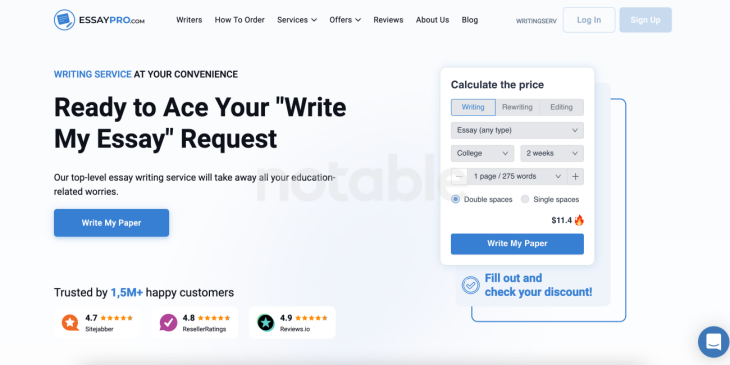Click Write My Paper in the calculator
Screen dimensions: 730x365
click(517, 243)
